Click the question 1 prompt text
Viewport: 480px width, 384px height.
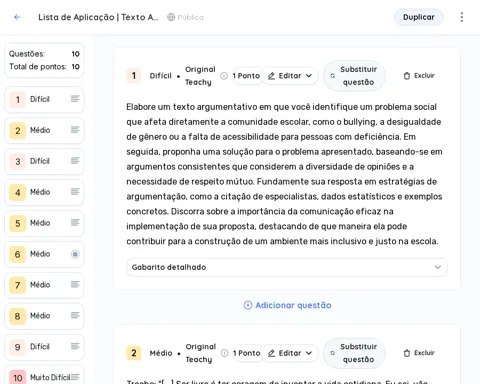284,174
